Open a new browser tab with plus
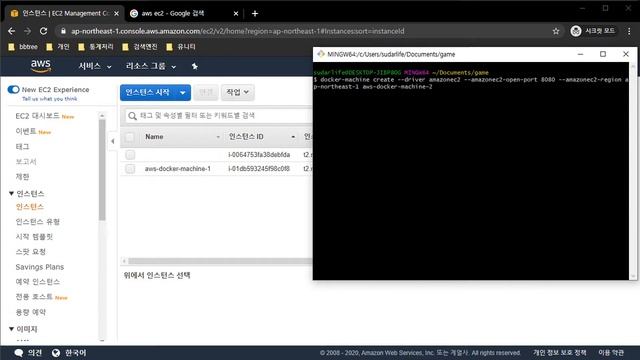 point(255,13)
